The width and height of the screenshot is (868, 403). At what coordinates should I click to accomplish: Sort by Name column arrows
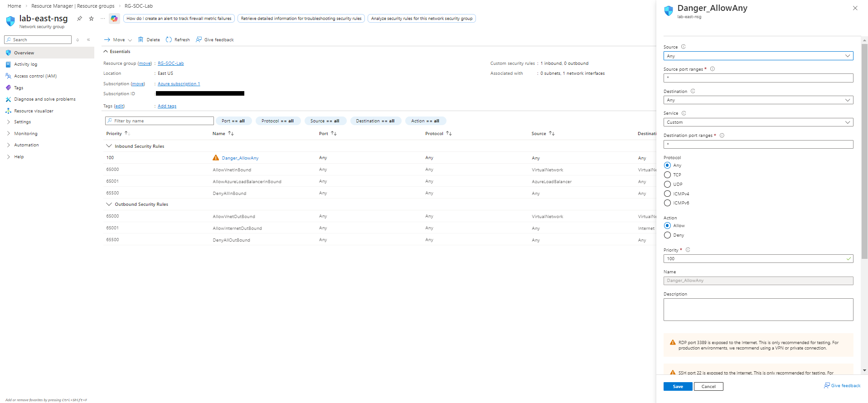(231, 133)
